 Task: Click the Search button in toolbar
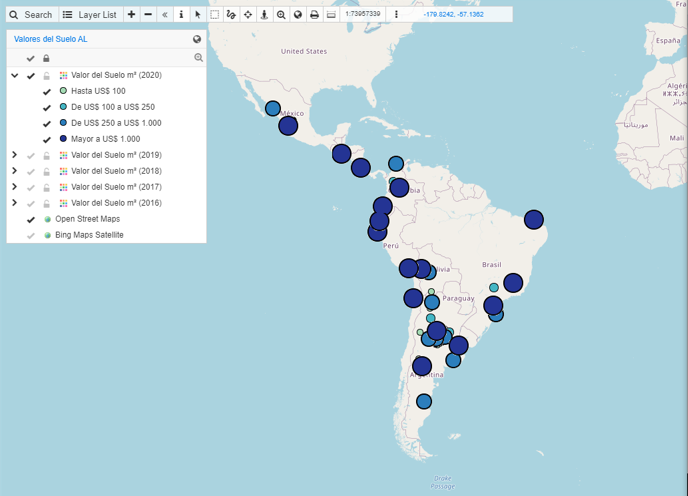(30, 15)
